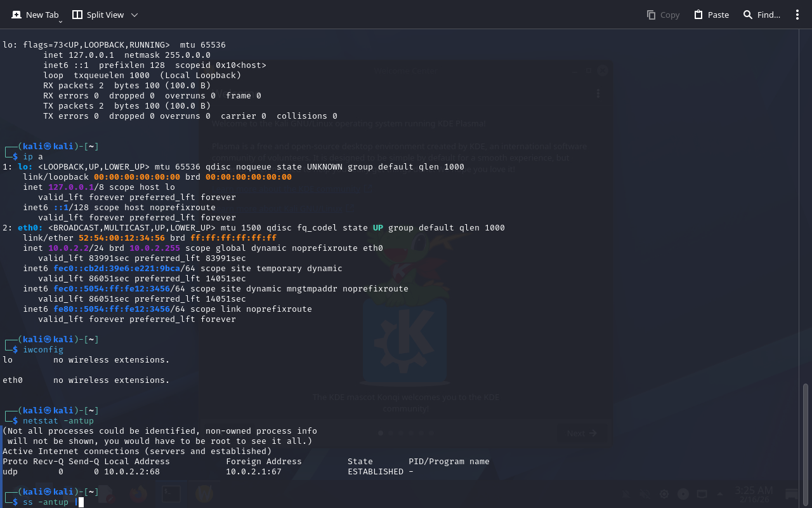Click the Split View toolbar button
Viewport: 812px width, 508px height.
point(98,15)
